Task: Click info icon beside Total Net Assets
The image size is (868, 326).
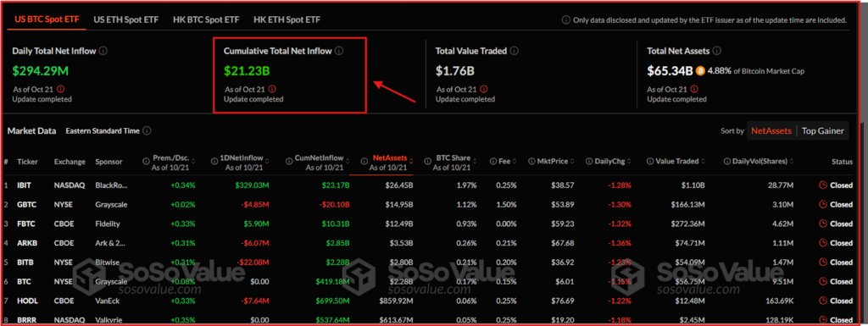Action: (717, 51)
